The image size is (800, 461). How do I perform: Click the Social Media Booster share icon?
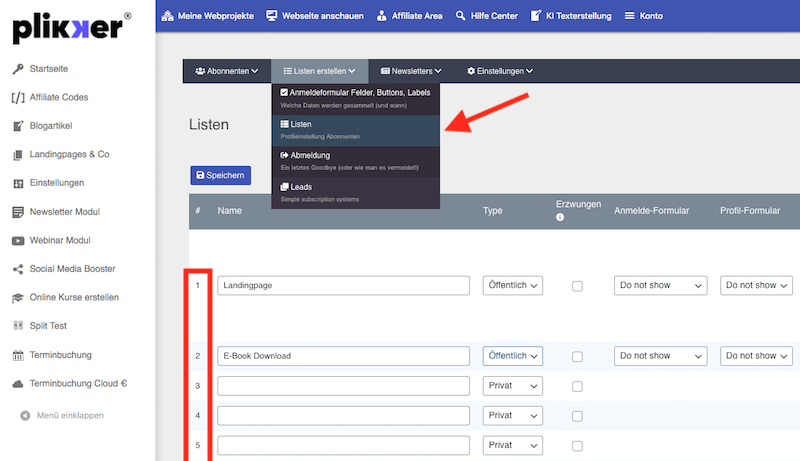pyautogui.click(x=18, y=269)
